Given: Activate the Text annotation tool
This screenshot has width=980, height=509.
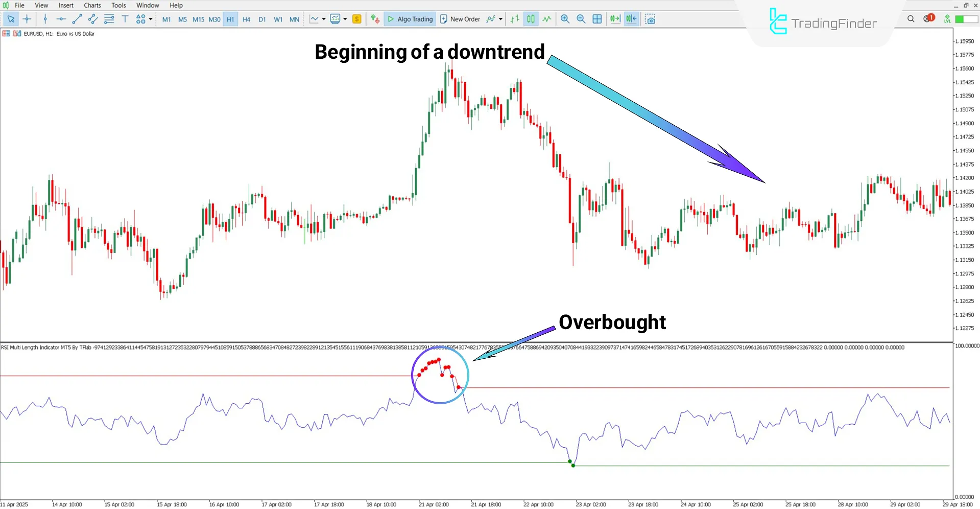Looking at the screenshot, I should coord(125,19).
